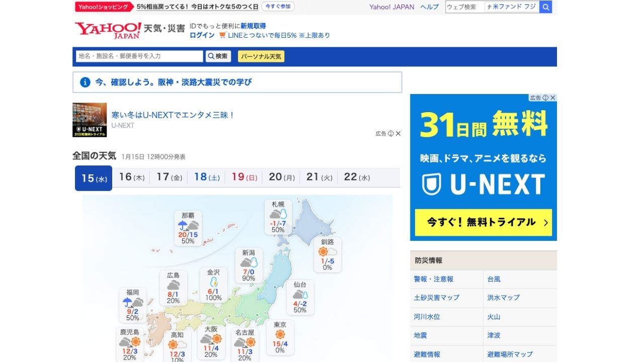Click the 福岡 weather icon on map

(x=133, y=302)
